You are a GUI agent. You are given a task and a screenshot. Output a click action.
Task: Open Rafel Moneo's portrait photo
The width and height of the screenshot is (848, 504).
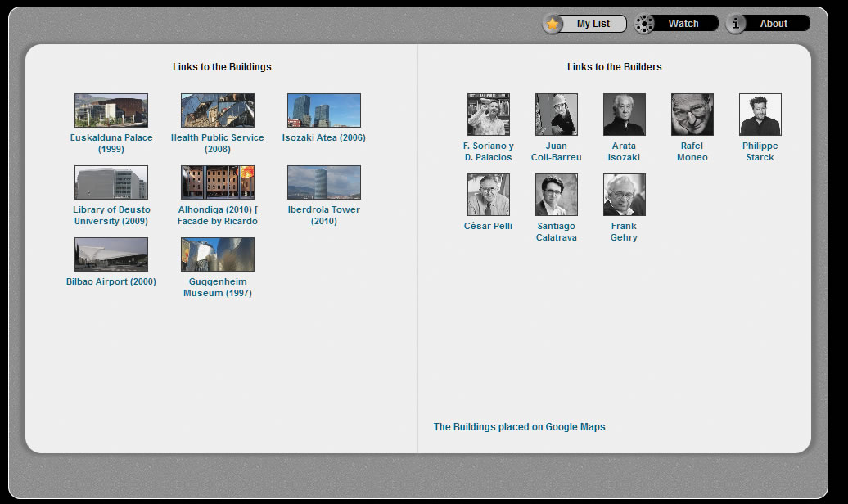[692, 114]
